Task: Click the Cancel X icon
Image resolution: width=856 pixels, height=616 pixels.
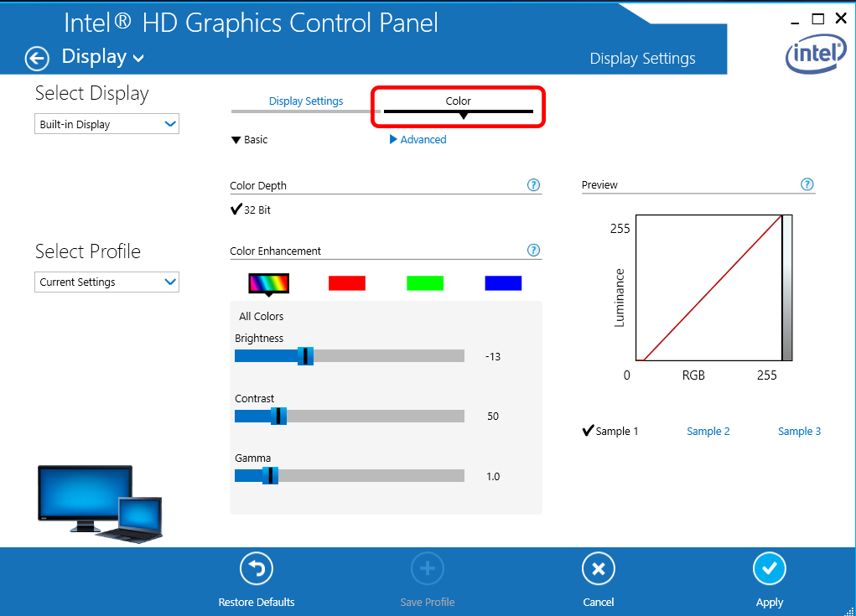Action: pos(599,569)
